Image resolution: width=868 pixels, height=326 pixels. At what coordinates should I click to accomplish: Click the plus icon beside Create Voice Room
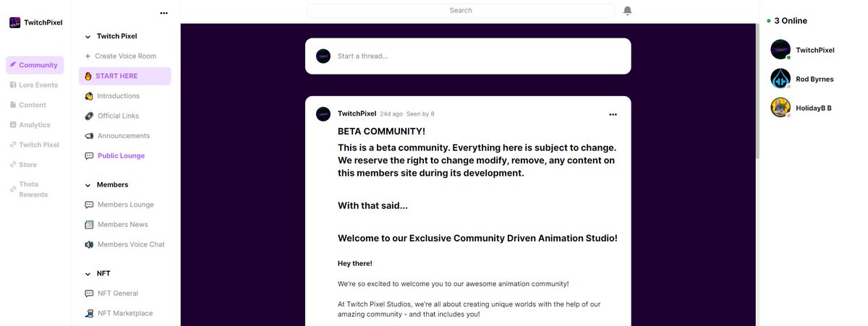coord(88,56)
